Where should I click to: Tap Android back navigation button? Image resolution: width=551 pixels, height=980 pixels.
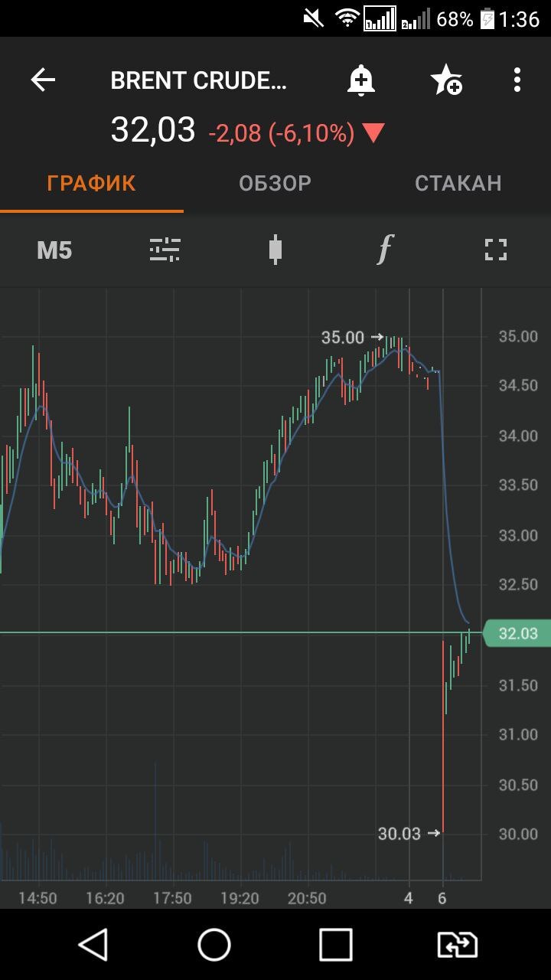click(x=93, y=945)
